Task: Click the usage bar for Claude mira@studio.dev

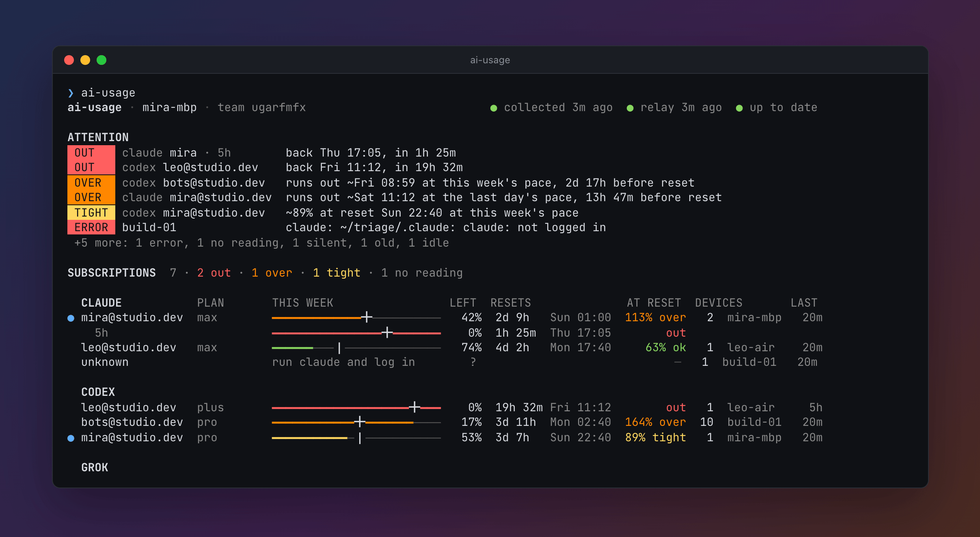Action: [356, 318]
